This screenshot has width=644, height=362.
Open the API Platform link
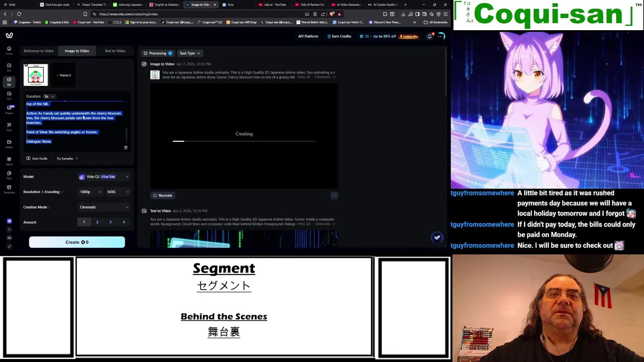pyautogui.click(x=308, y=36)
